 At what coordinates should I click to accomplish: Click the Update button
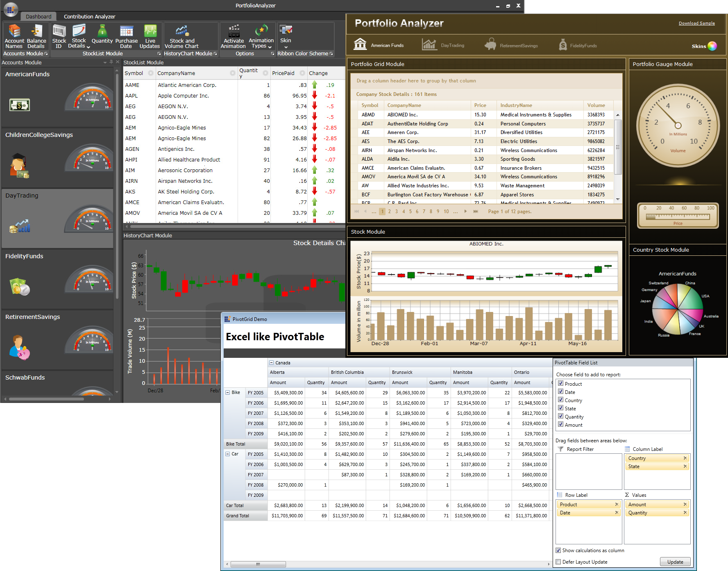(675, 562)
